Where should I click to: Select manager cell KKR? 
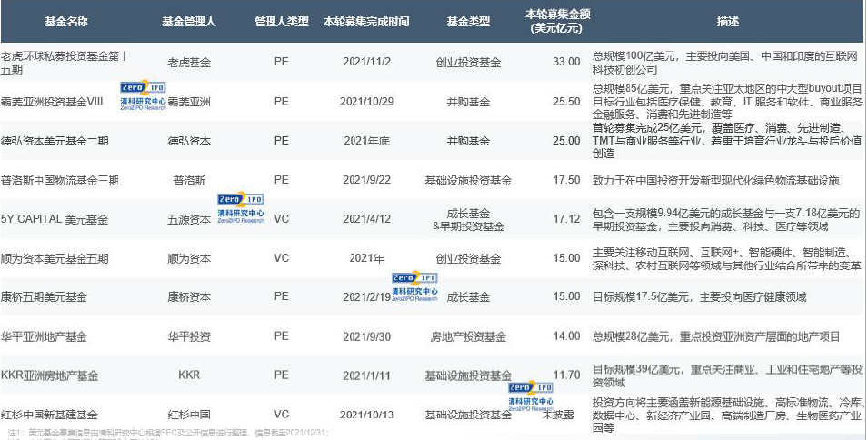[189, 375]
